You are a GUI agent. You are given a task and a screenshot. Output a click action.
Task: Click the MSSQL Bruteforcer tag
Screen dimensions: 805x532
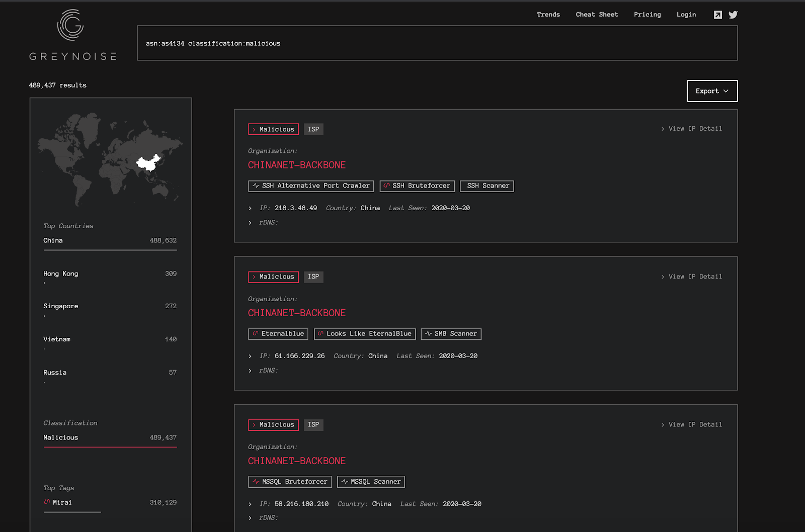click(290, 482)
